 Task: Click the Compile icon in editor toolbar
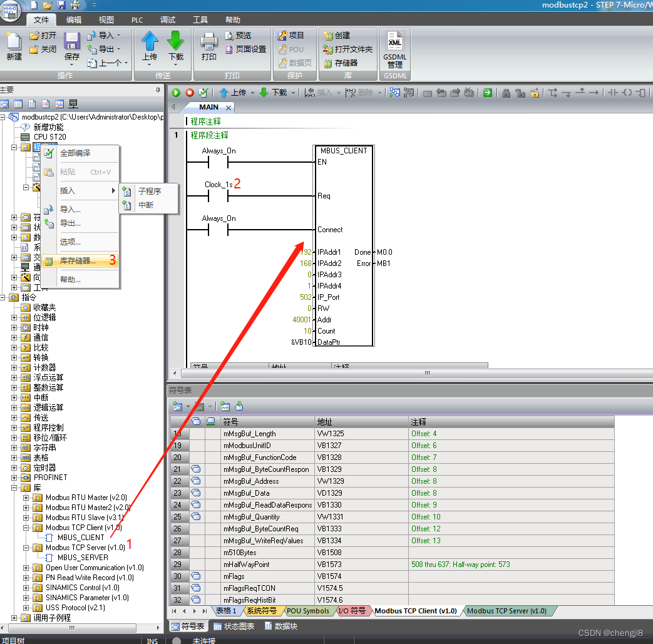tap(203, 93)
